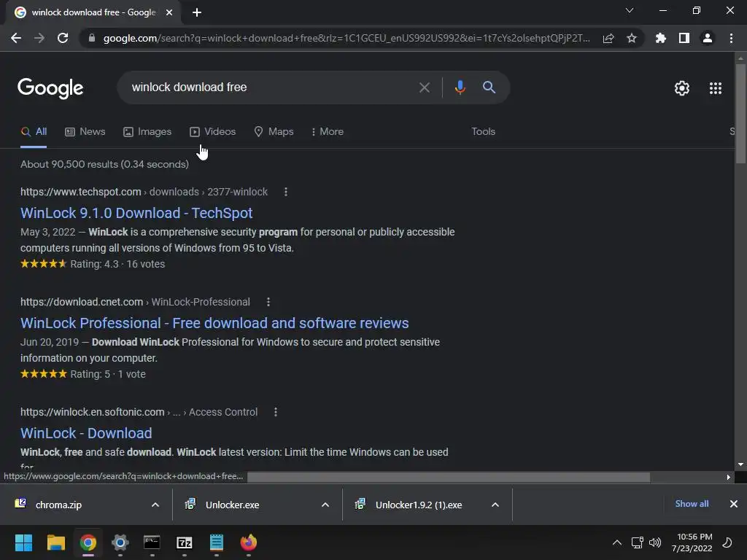Screen dimensions: 747x560
Task: Open the Google apps grid
Action: point(715,88)
